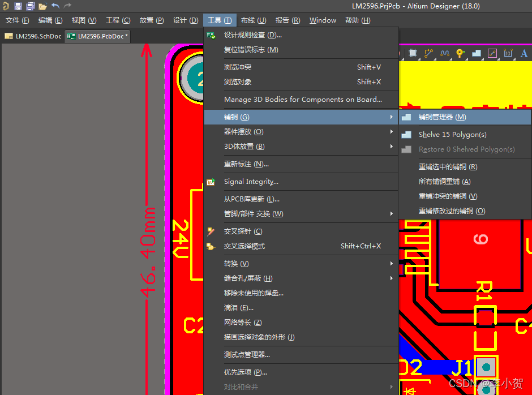Choose 滴泪 (E)... menu item

[301, 308]
